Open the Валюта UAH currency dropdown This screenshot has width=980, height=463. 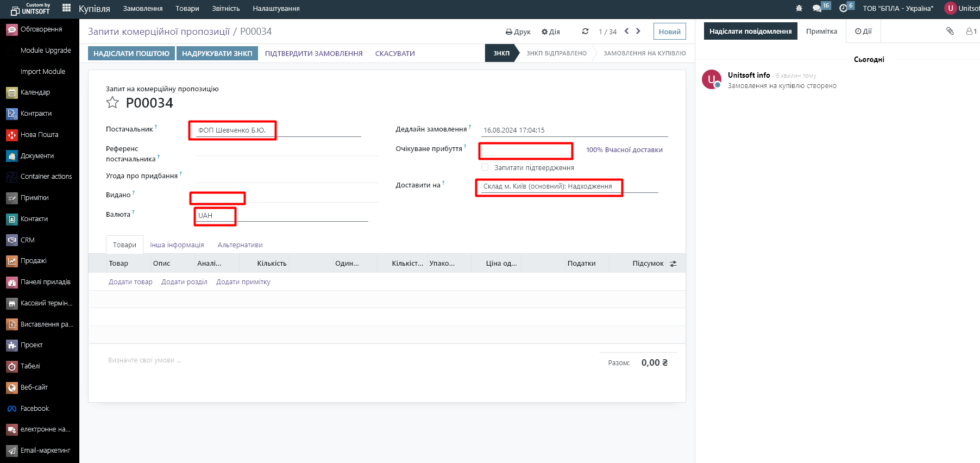pos(215,216)
